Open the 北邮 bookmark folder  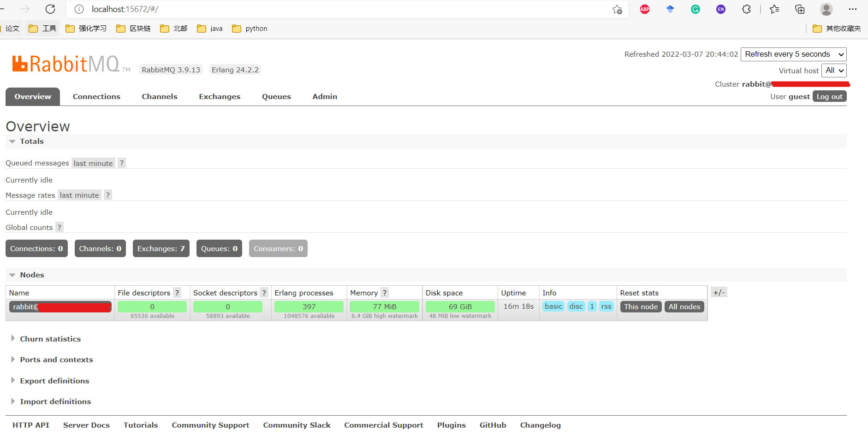[x=173, y=29]
